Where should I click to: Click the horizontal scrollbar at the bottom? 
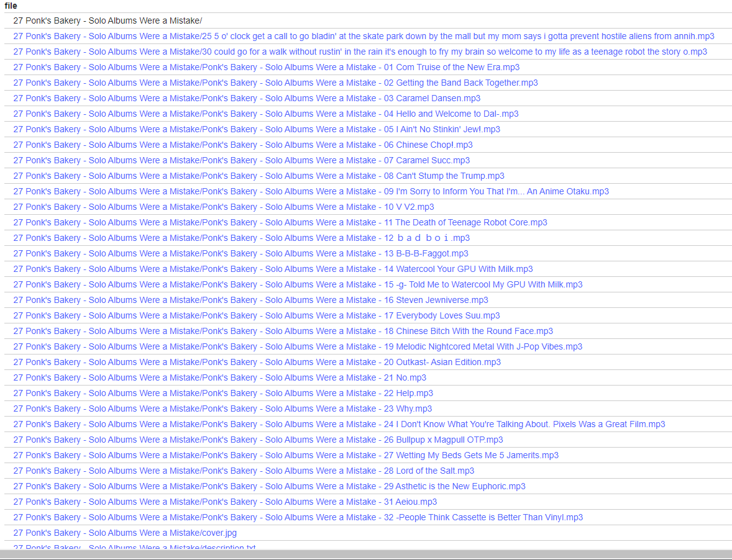366,554
